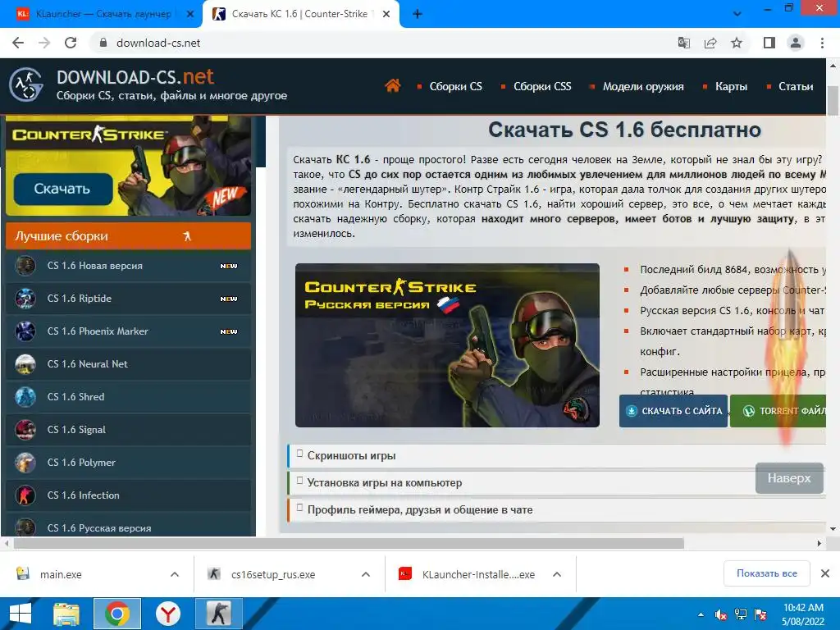Expand the Установка игры на компьютер section
The height and width of the screenshot is (630, 840).
556,482
